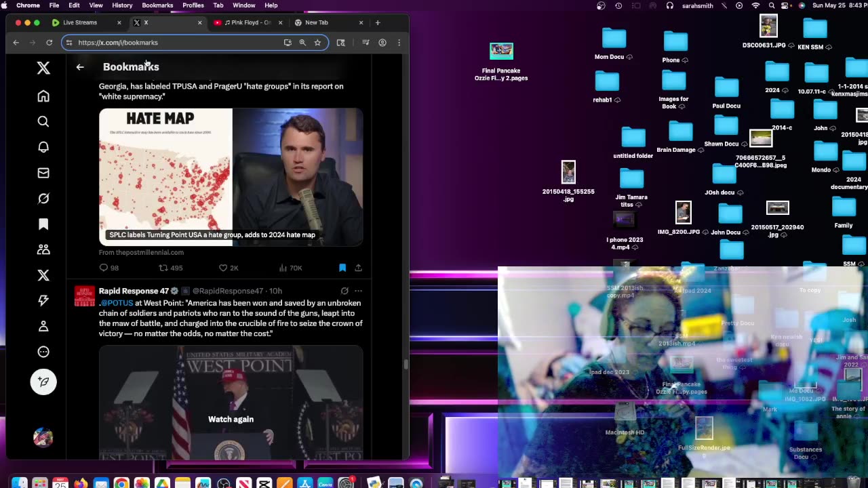Screen dimensions: 868x488
Task: Open the X Home feed from sidebar
Action: coord(43,96)
